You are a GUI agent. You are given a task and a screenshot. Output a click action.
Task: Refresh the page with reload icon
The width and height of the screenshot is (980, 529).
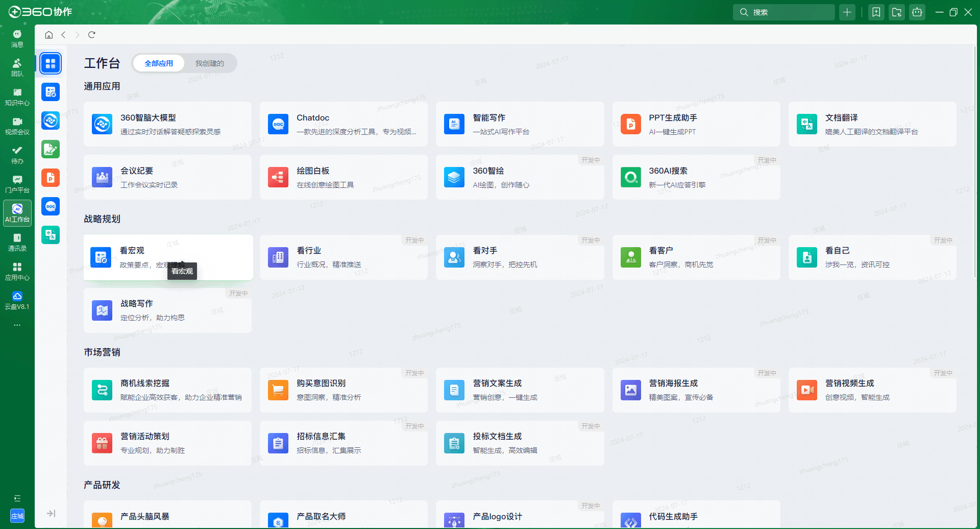[92, 35]
